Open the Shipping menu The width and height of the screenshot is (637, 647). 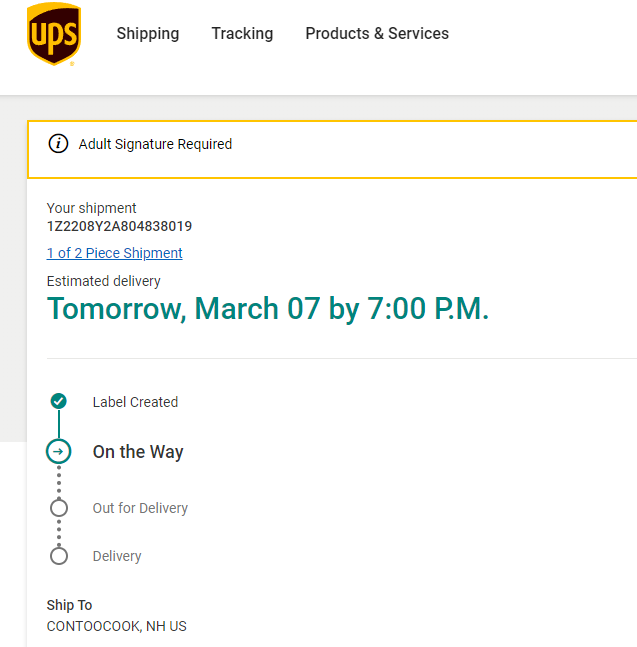point(148,34)
